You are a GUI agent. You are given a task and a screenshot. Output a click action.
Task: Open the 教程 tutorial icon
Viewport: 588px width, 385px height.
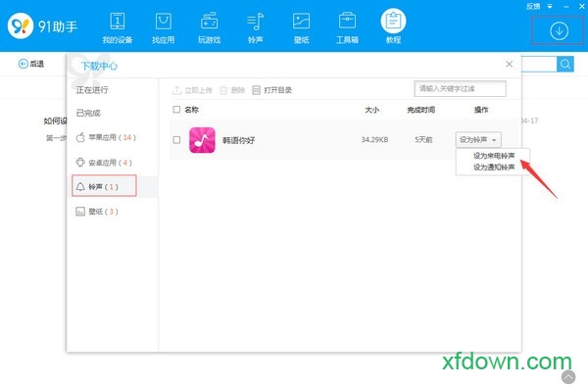click(x=393, y=21)
